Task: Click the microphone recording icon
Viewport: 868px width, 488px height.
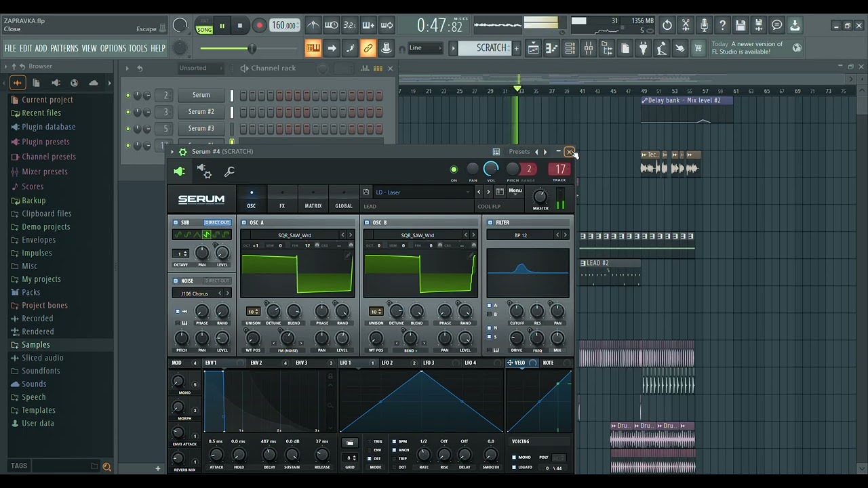Action: (x=704, y=26)
